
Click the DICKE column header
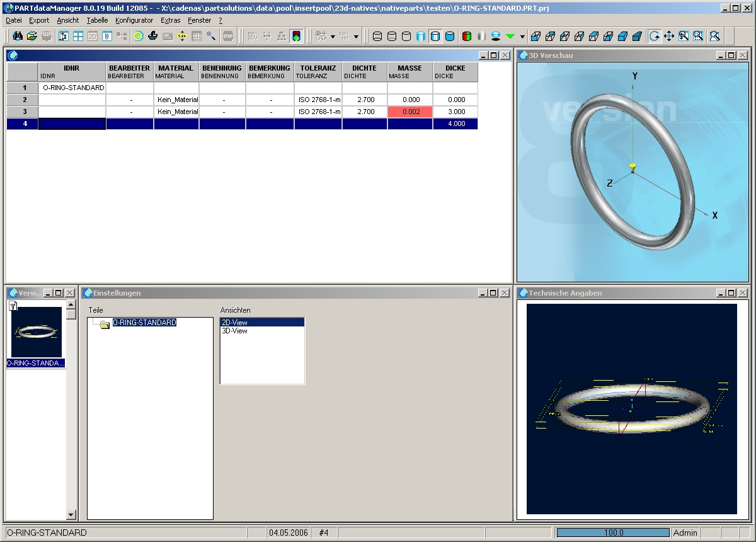click(455, 72)
